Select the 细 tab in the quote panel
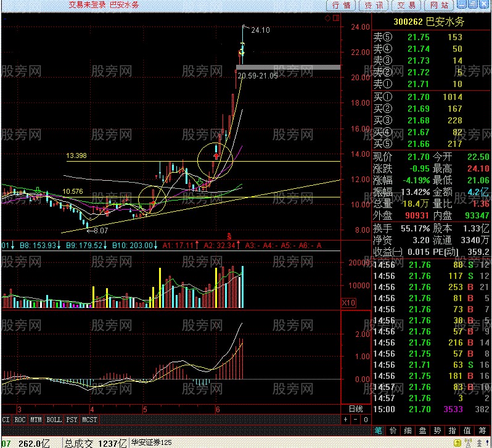 coord(408,431)
